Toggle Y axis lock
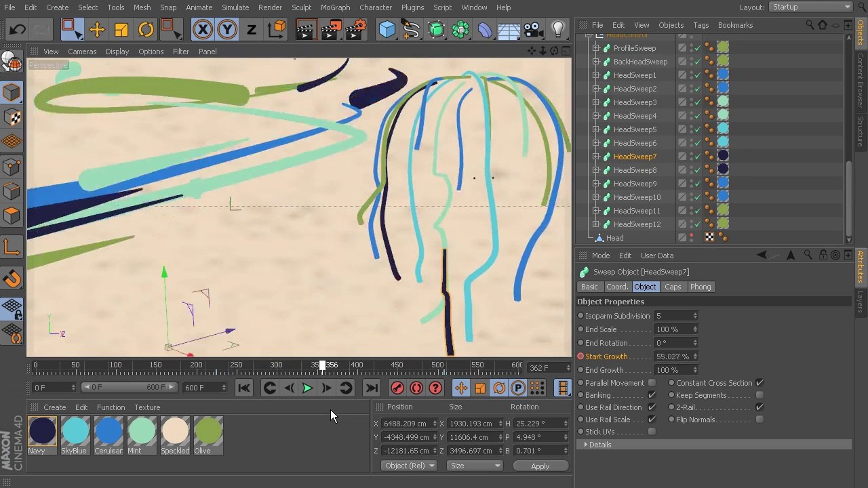Screen dimensions: 868x488 (227, 29)
